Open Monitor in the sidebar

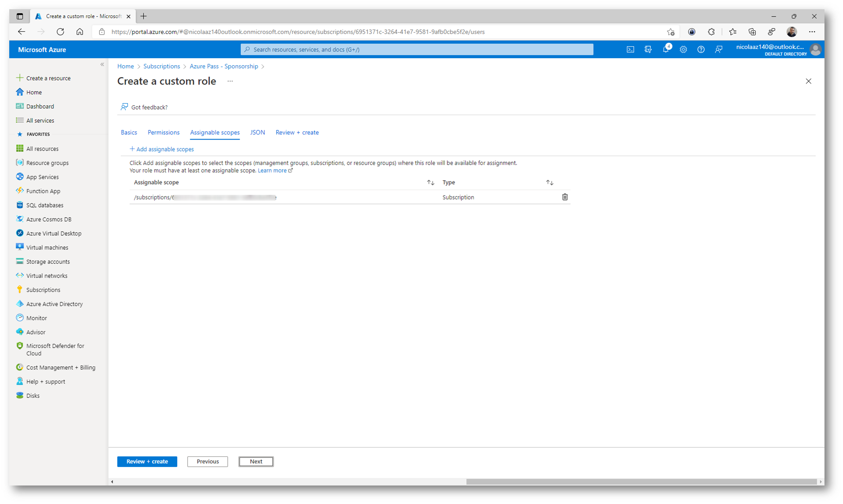(31, 318)
